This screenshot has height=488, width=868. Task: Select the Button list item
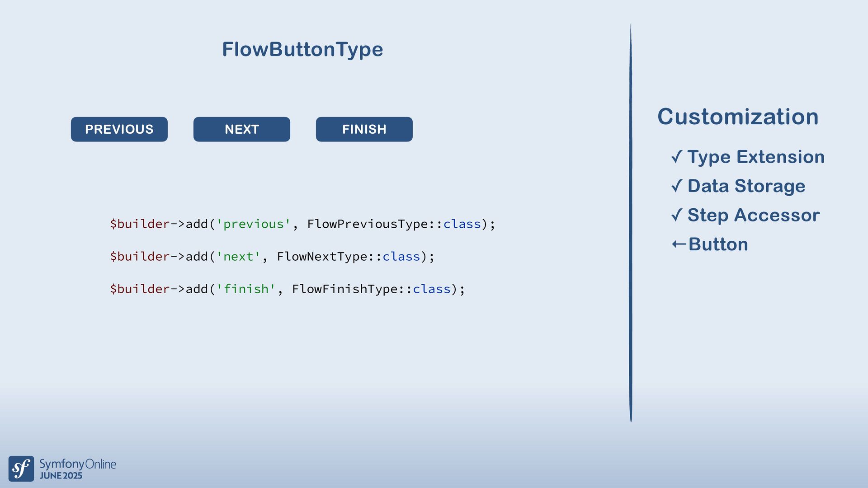(x=718, y=244)
